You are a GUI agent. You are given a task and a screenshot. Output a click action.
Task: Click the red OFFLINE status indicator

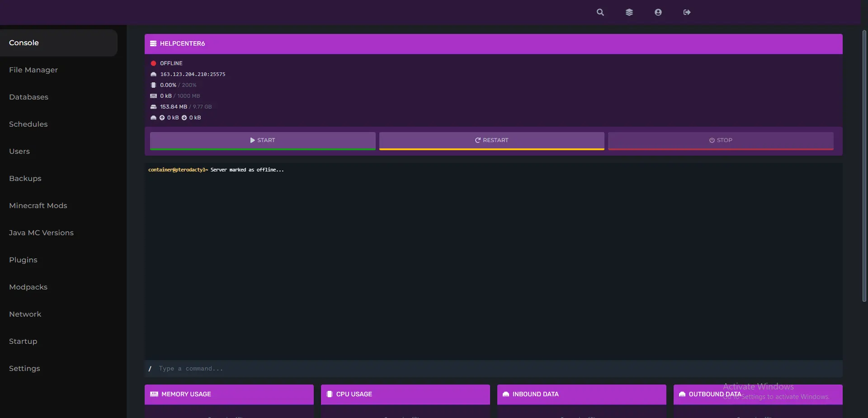(154, 63)
